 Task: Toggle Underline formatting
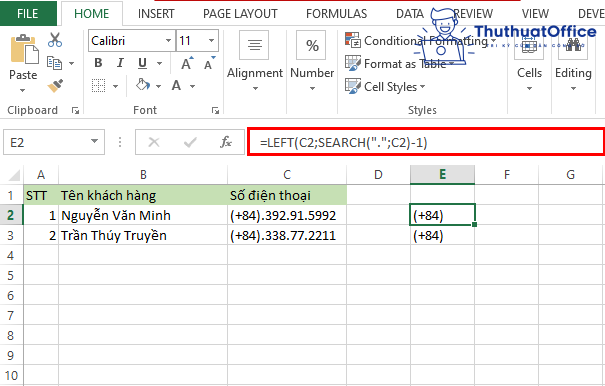(x=142, y=63)
